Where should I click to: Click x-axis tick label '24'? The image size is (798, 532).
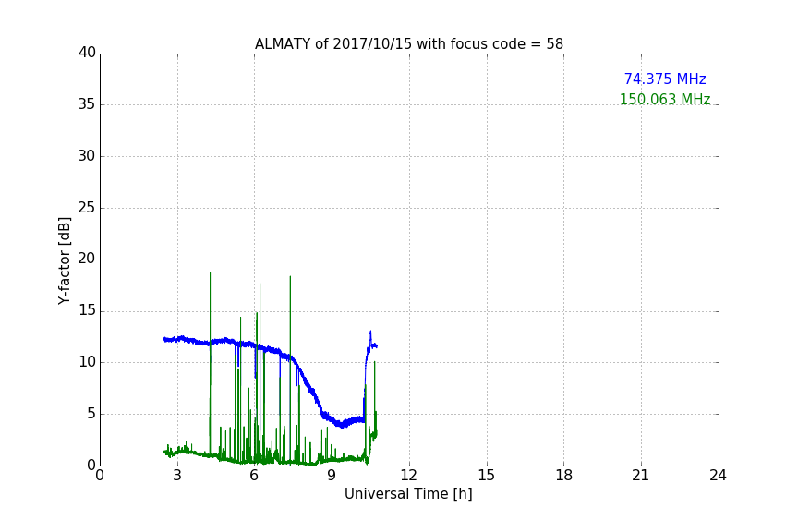(x=718, y=476)
